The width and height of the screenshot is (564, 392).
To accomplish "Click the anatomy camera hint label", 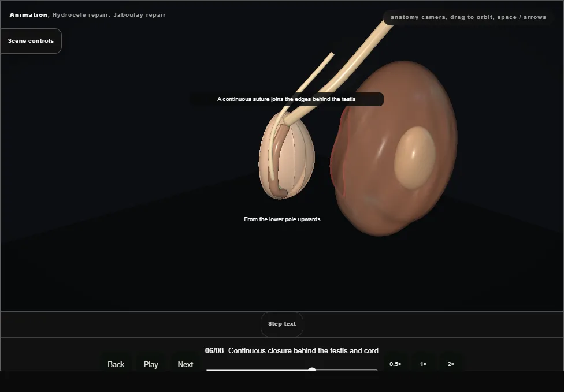I will click(x=468, y=17).
